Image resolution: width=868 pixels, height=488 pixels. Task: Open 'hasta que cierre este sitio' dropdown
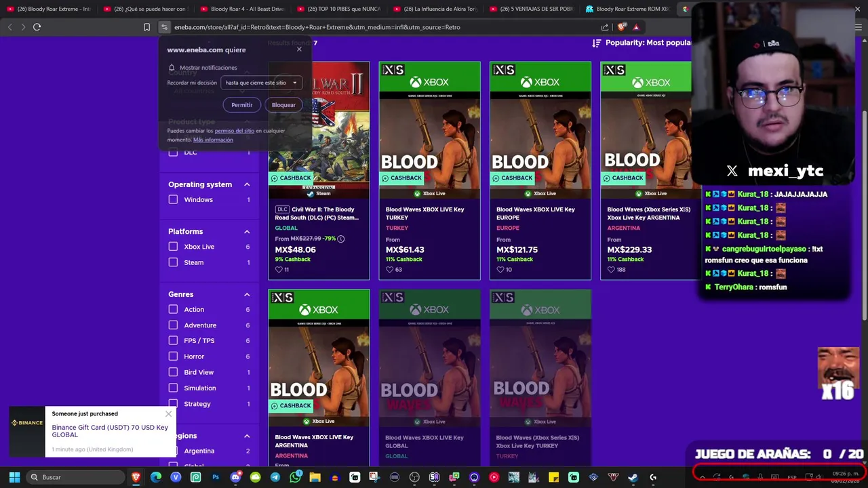click(x=261, y=83)
